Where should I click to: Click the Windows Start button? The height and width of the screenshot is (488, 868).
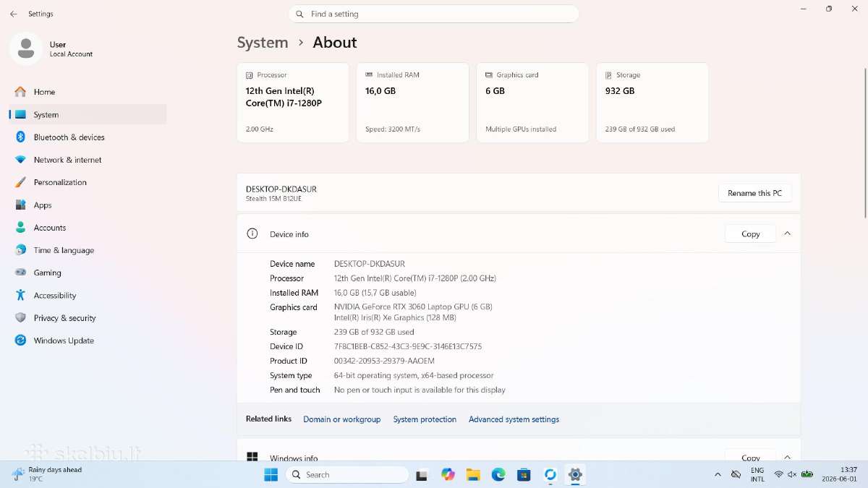(271, 474)
